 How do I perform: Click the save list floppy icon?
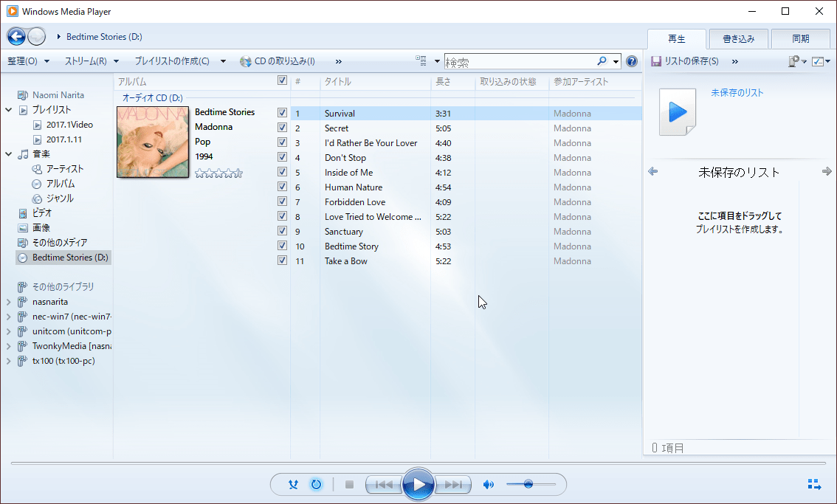coord(656,61)
